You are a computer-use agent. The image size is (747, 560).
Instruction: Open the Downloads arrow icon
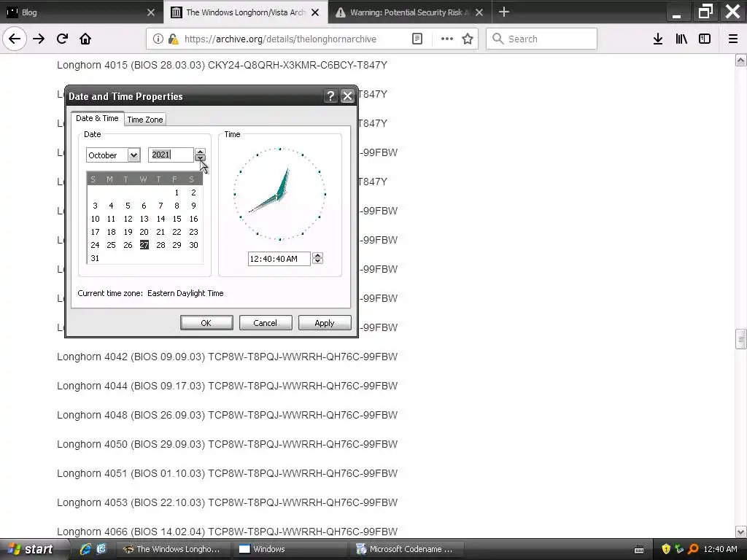pos(658,39)
